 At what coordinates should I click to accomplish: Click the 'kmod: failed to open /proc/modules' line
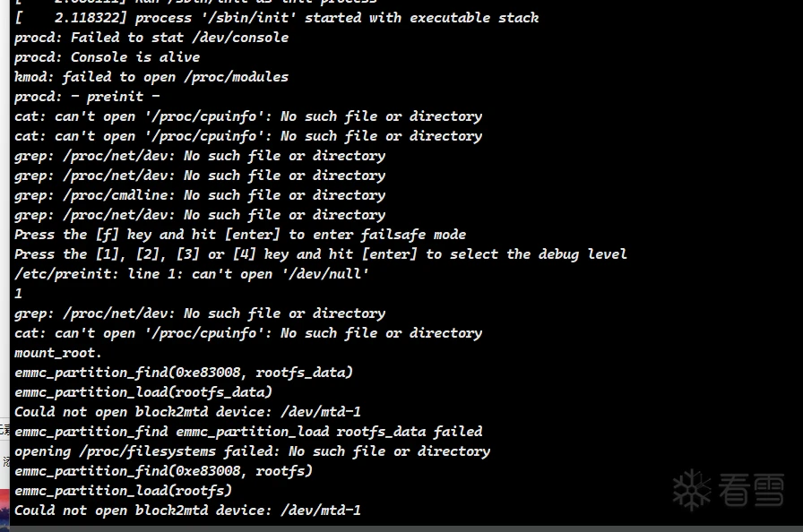pos(151,77)
